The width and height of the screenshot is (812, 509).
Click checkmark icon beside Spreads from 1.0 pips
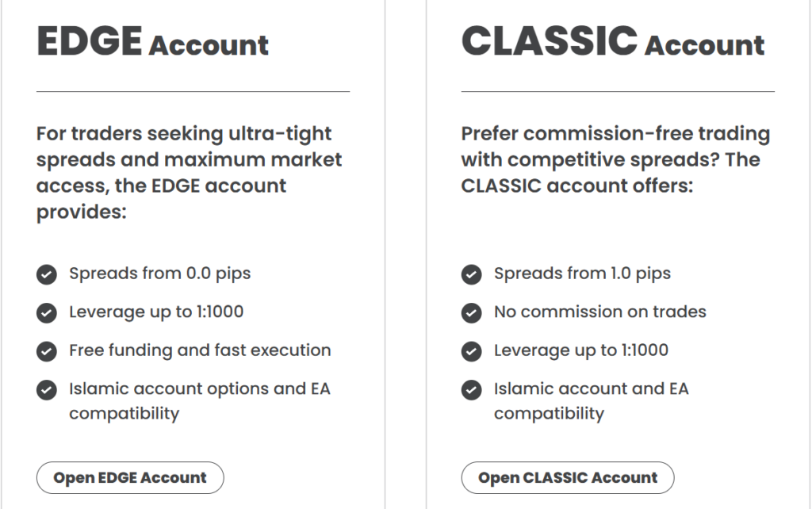[x=472, y=274]
